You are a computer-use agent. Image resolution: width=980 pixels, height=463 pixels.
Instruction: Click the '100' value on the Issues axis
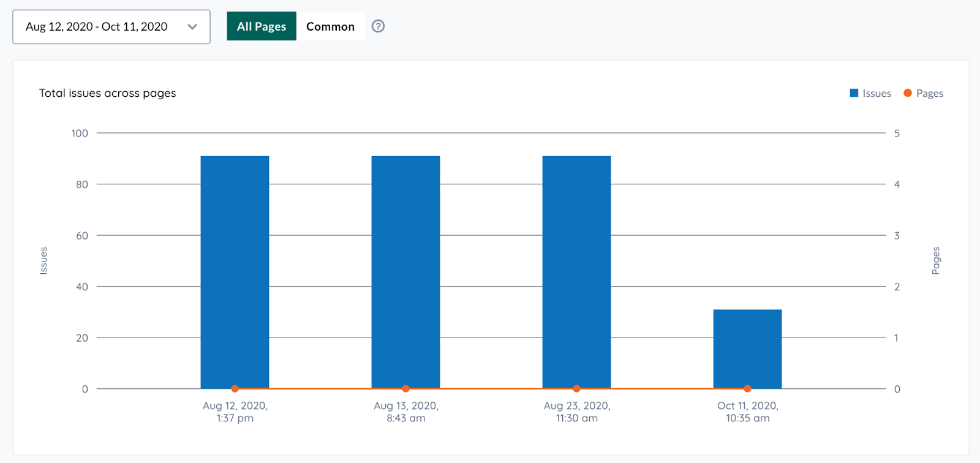click(80, 134)
